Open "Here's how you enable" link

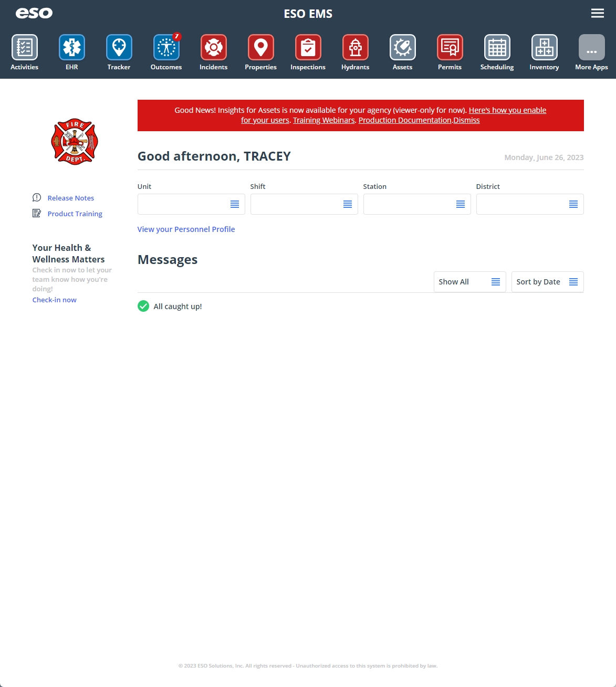tap(507, 110)
